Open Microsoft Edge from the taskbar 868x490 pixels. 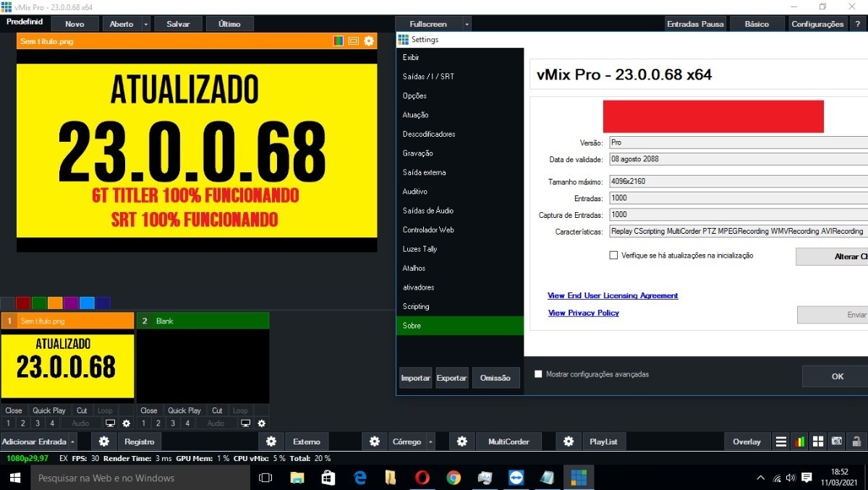359,478
